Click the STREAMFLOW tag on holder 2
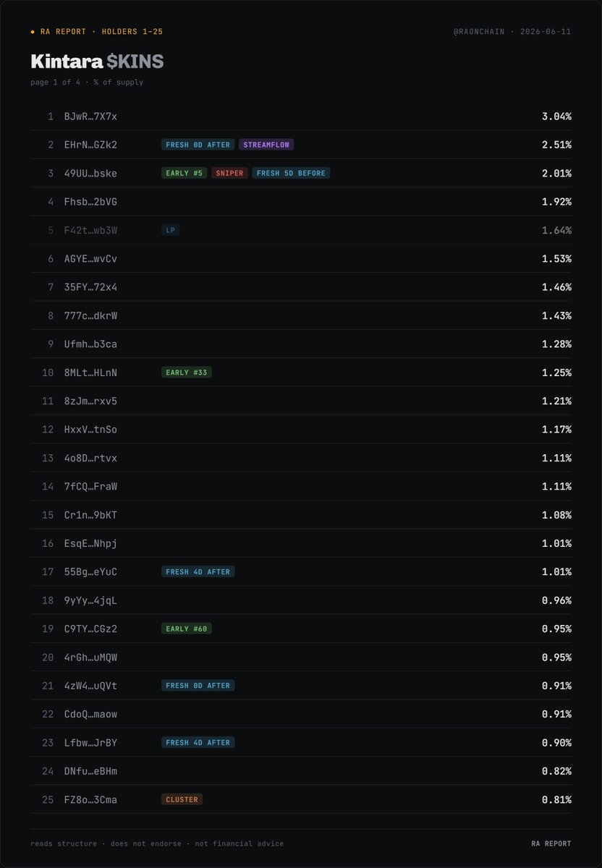Viewport: 602px width, 868px height. coord(266,145)
